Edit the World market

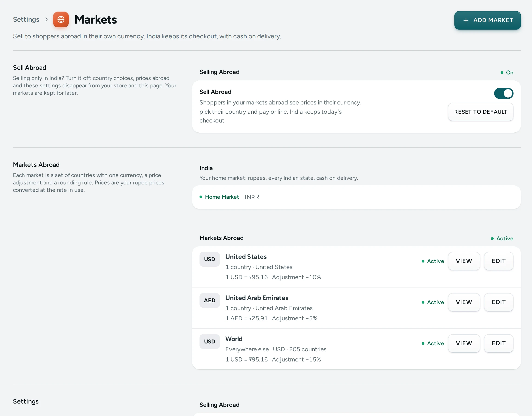click(x=498, y=343)
